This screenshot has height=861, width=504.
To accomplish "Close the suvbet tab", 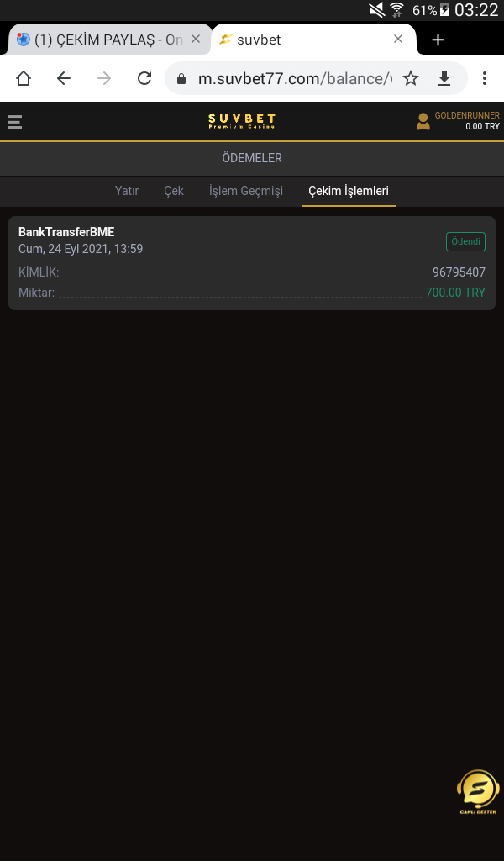I will click(x=398, y=39).
